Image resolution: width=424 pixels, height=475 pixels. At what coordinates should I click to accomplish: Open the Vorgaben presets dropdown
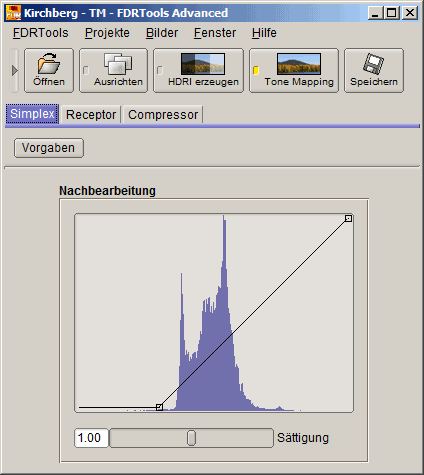tap(49, 148)
